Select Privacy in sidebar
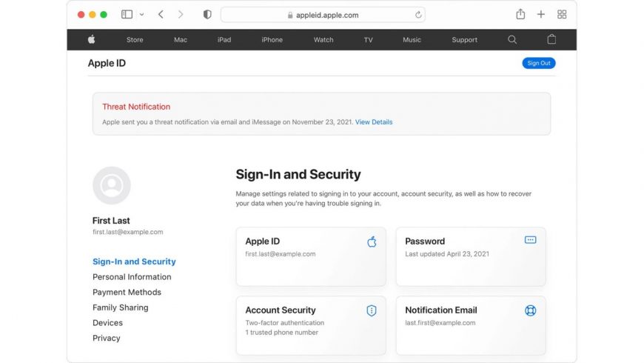Image resolution: width=644 pixels, height=363 pixels. [107, 338]
